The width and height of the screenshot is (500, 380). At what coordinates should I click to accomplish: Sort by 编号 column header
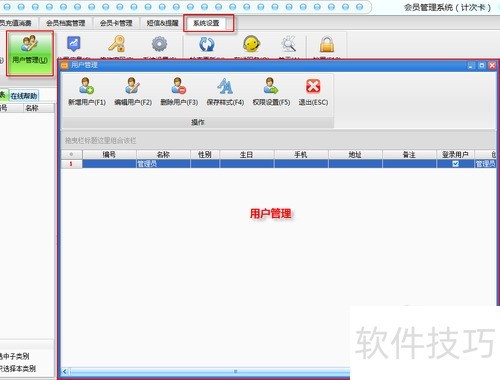(109, 154)
